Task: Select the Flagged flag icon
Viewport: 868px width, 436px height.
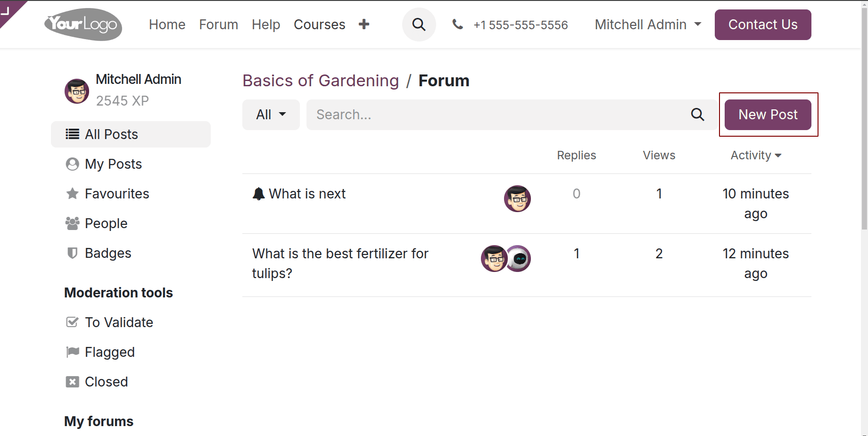Action: click(x=72, y=352)
